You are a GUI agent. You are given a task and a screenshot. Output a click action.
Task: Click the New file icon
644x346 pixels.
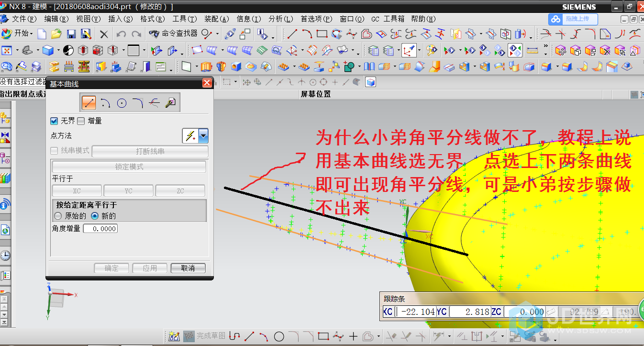point(42,34)
